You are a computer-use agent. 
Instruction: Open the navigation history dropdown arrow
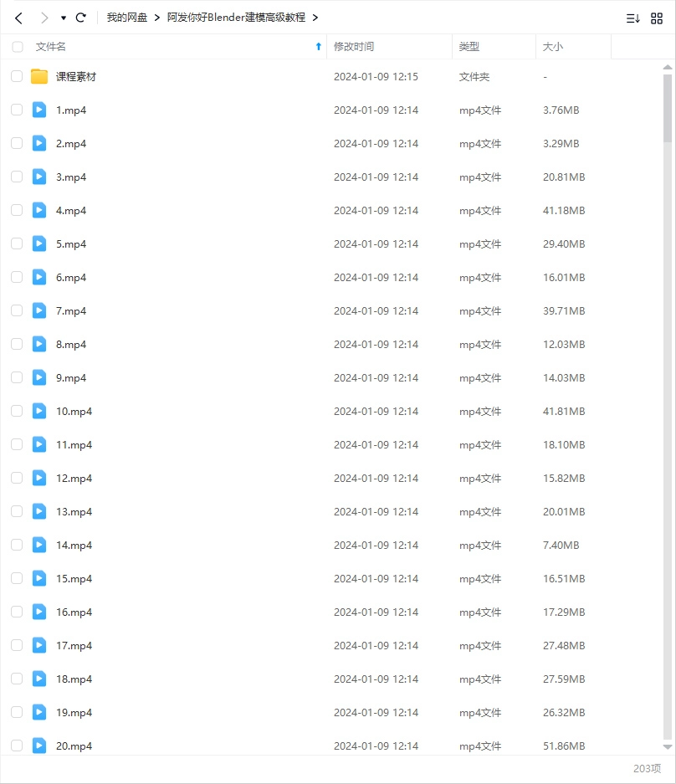coord(64,18)
